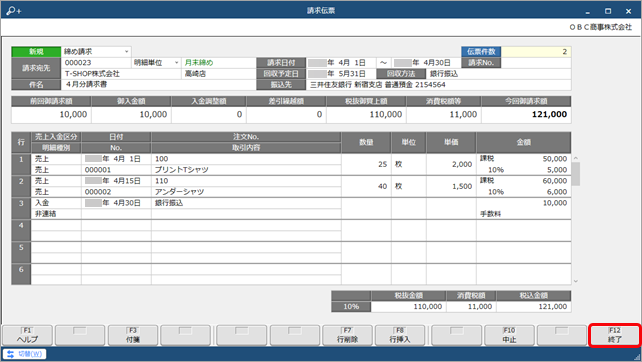Click the 新規 green status label

point(36,52)
